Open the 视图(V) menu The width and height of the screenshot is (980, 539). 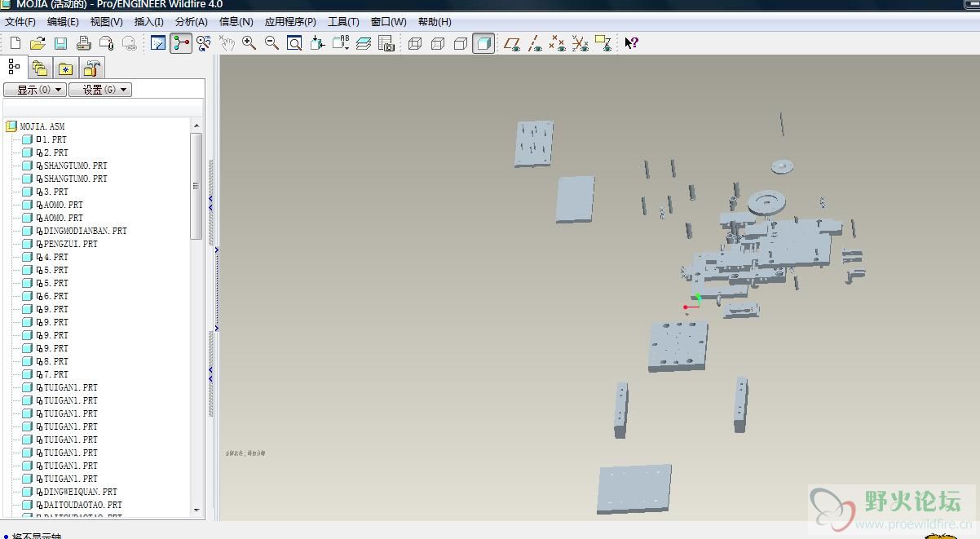[x=107, y=22]
